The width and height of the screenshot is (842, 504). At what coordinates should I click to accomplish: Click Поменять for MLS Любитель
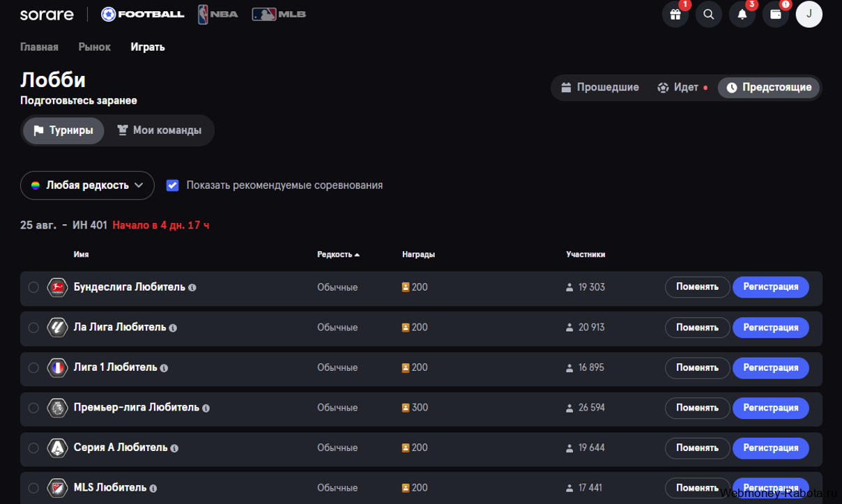click(x=697, y=488)
